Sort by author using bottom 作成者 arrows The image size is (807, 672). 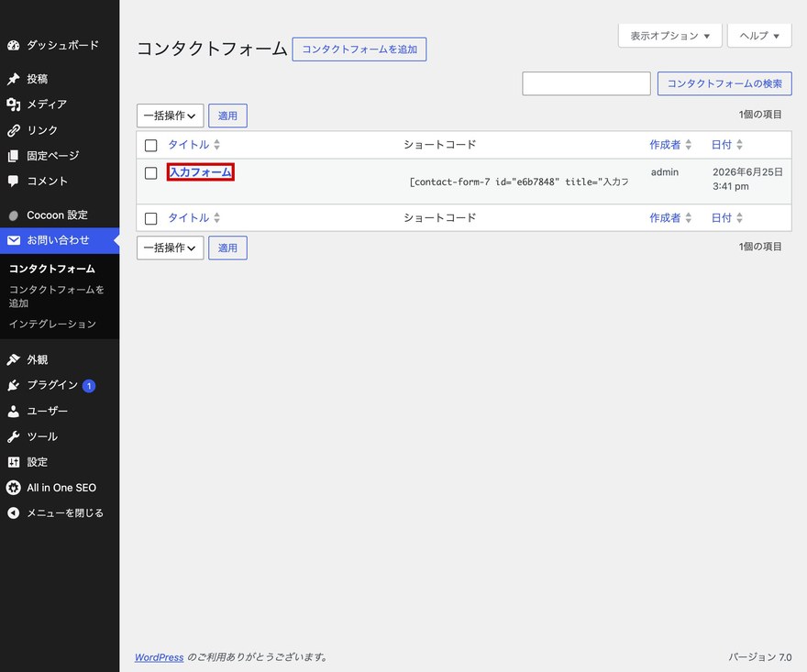pyautogui.click(x=688, y=217)
